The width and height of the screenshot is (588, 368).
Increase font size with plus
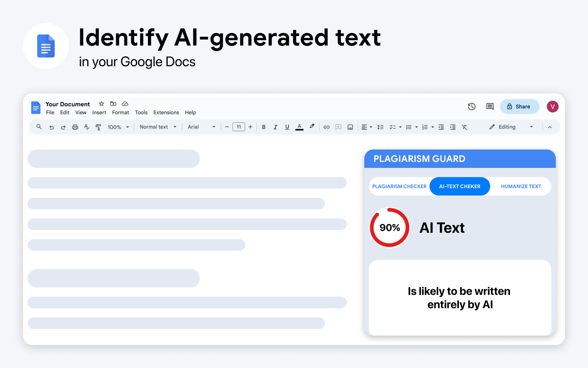pos(250,127)
